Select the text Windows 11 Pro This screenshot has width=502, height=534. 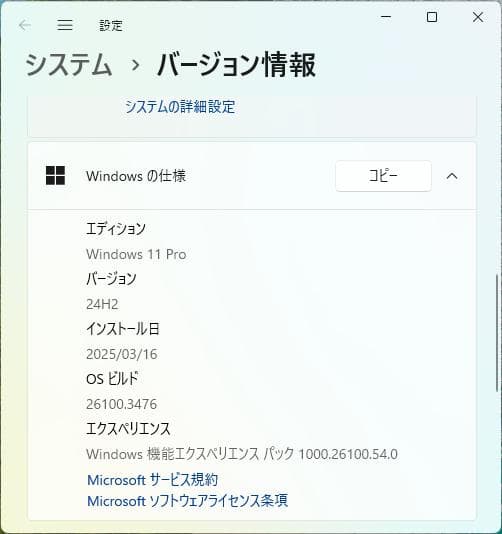(x=136, y=254)
